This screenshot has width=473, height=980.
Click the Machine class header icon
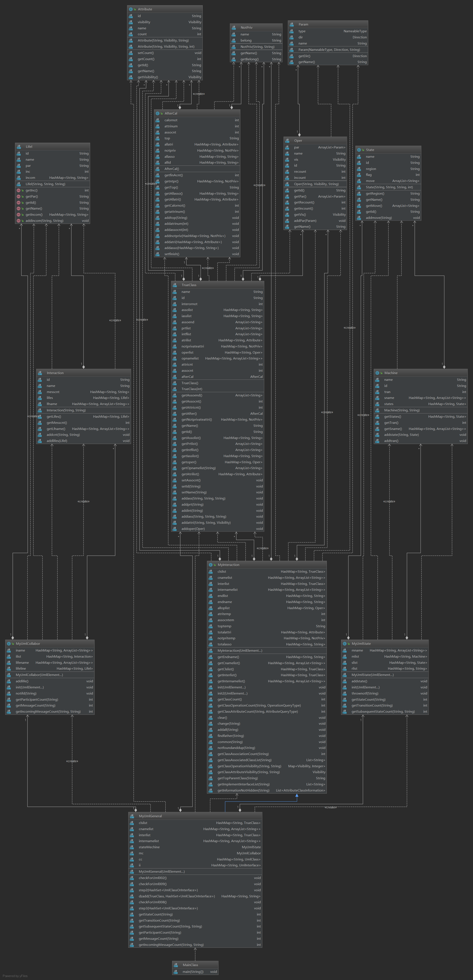tap(377, 373)
